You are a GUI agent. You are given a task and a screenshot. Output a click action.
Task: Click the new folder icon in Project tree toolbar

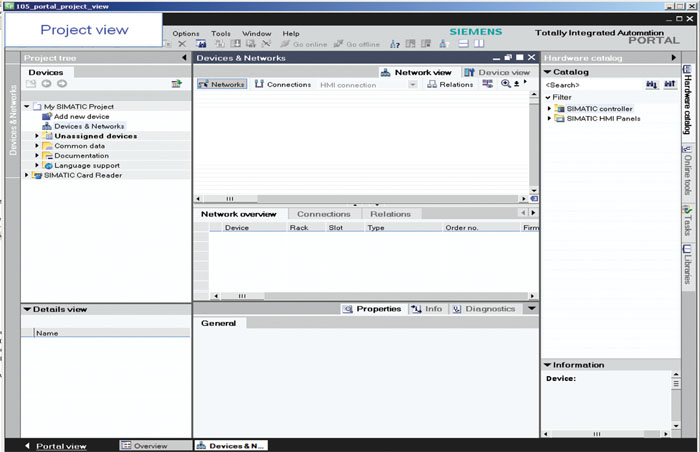click(x=31, y=84)
